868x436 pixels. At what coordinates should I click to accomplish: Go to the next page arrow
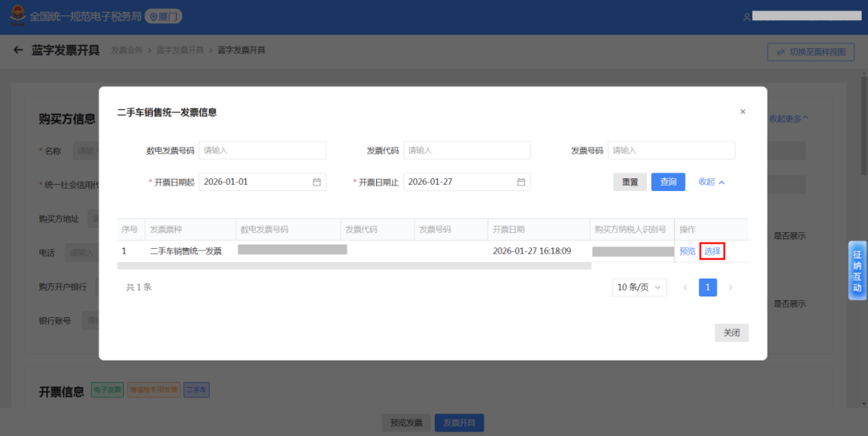(x=730, y=287)
